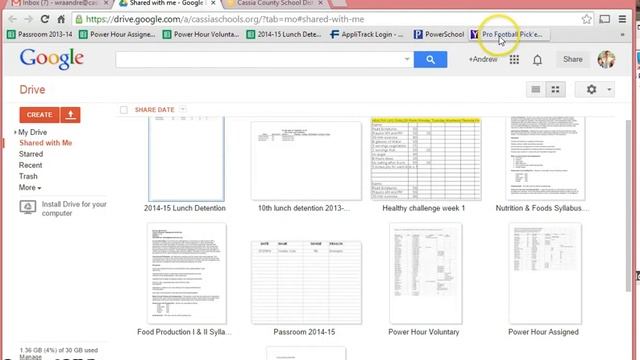Open Passroom 2014-15 thumbnail

pyautogui.click(x=306, y=282)
